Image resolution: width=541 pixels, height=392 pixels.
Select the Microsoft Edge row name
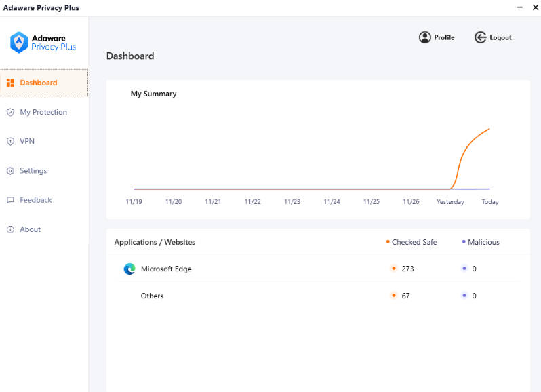(166, 269)
